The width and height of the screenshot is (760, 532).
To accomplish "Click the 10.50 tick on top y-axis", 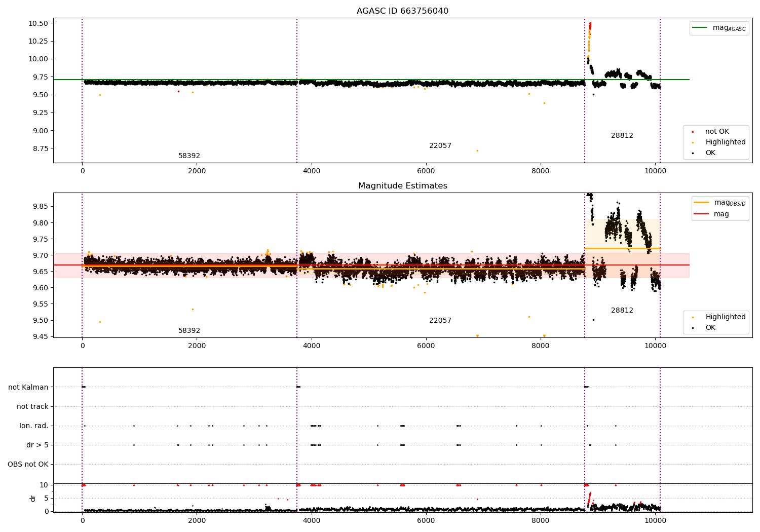I will (x=38, y=23).
